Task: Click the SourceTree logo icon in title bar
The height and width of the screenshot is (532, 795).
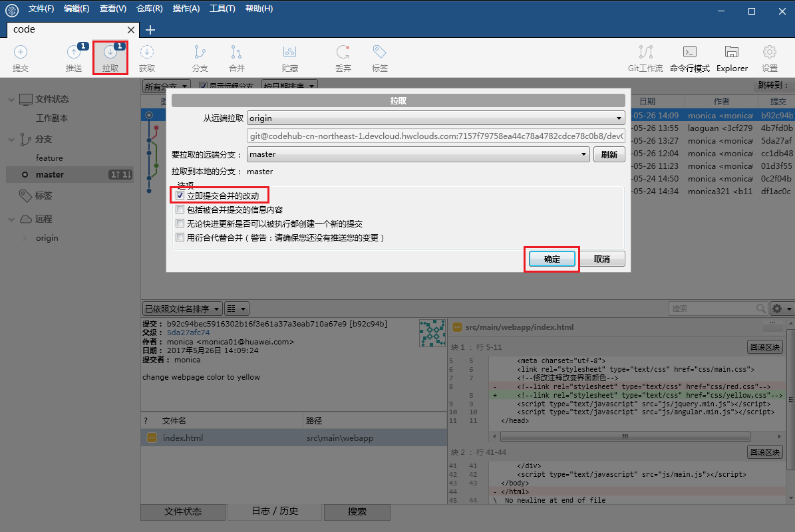Action: click(x=12, y=9)
